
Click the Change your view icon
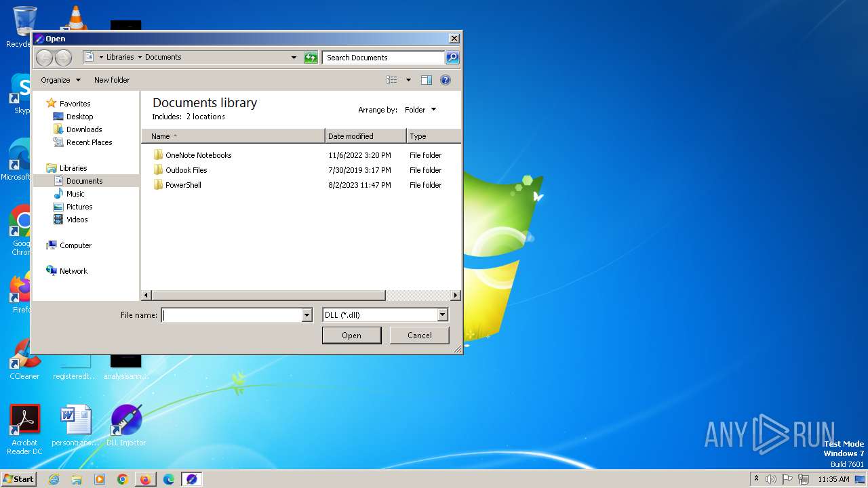coord(392,80)
